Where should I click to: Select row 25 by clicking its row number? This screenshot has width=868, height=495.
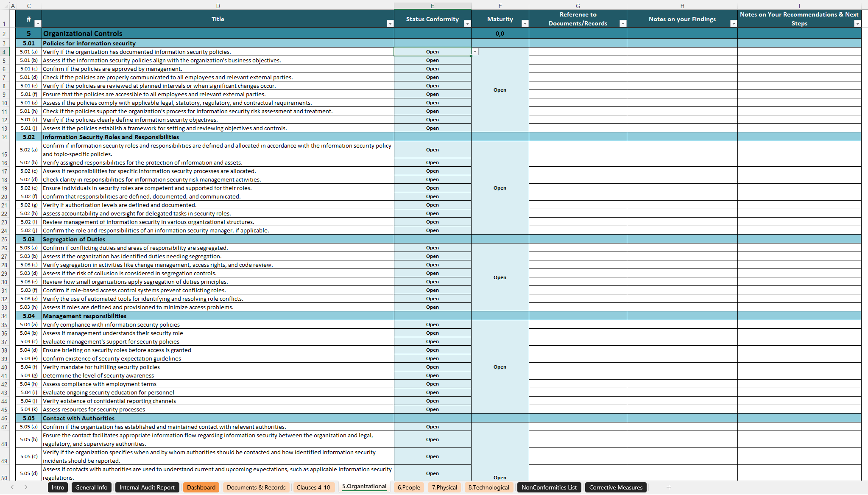(x=5, y=239)
